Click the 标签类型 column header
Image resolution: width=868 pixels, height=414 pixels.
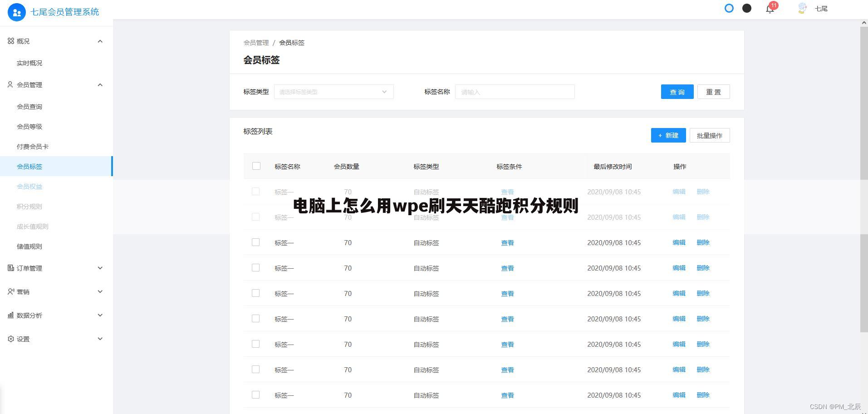(426, 167)
